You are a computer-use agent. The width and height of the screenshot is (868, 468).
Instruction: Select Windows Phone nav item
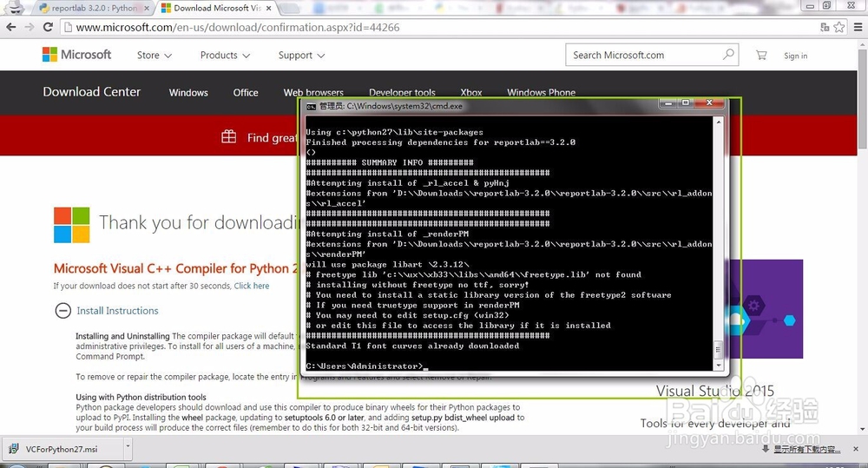[x=541, y=93]
